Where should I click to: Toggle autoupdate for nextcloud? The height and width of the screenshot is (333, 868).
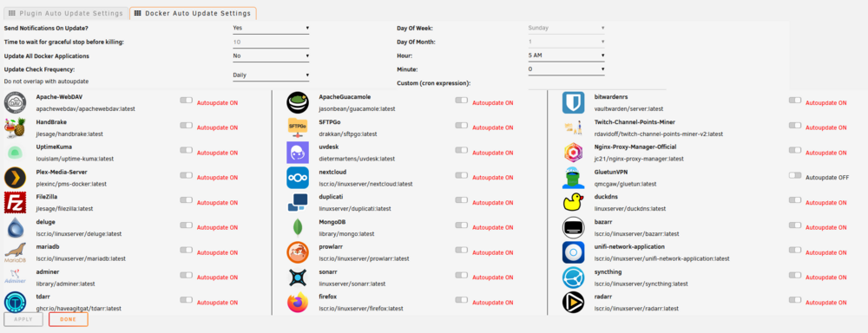[461, 175]
